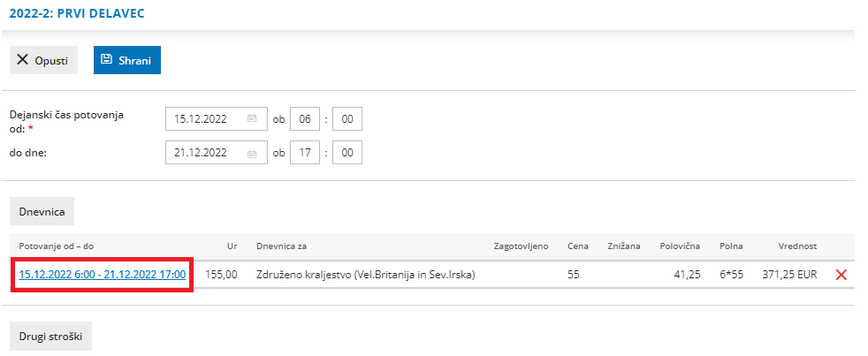This screenshot has height=356, width=868.
Task: Click the 371,25 EUR value cell
Action: [x=789, y=275]
